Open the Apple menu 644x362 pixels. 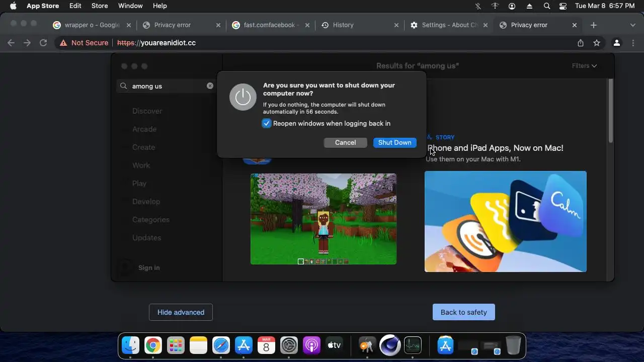pyautogui.click(x=13, y=6)
